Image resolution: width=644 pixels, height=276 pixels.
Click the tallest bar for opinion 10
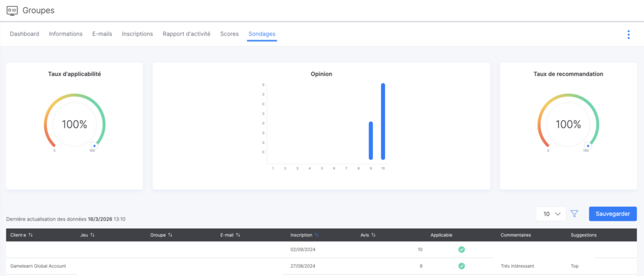383,121
